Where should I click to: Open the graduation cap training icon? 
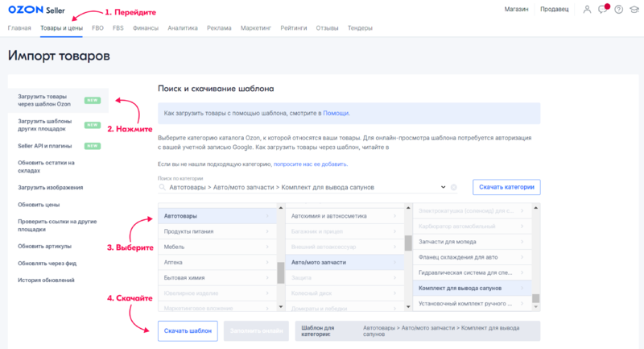coord(634,9)
